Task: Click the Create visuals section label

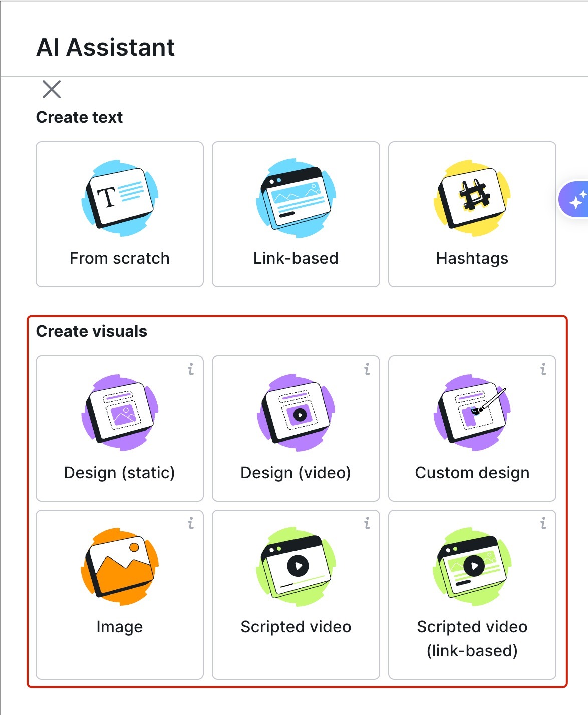Action: [91, 331]
